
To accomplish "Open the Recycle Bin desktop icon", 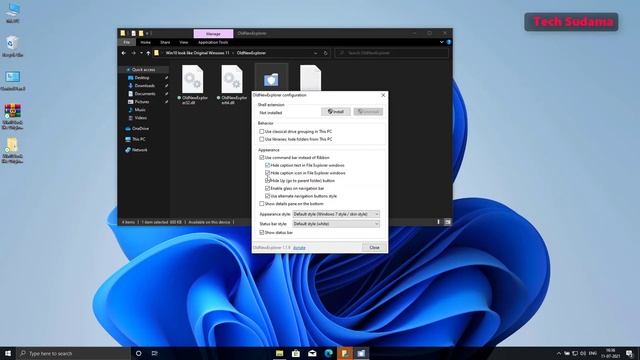I will [12, 46].
